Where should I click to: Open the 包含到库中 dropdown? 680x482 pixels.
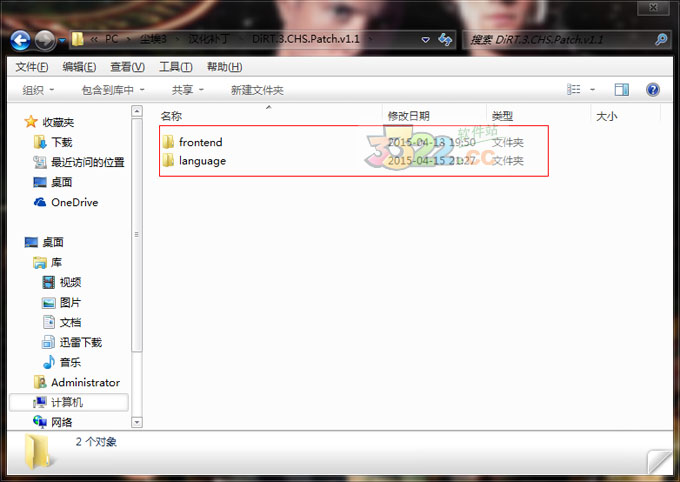(113, 90)
